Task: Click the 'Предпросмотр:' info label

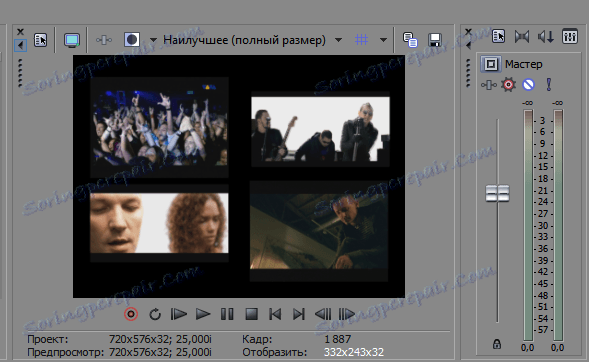Action: 65,352
